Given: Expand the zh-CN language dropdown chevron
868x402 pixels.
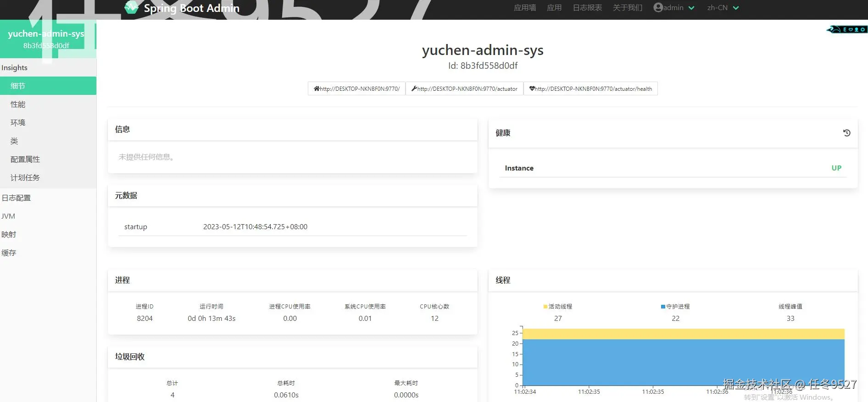Looking at the screenshot, I should 736,8.
